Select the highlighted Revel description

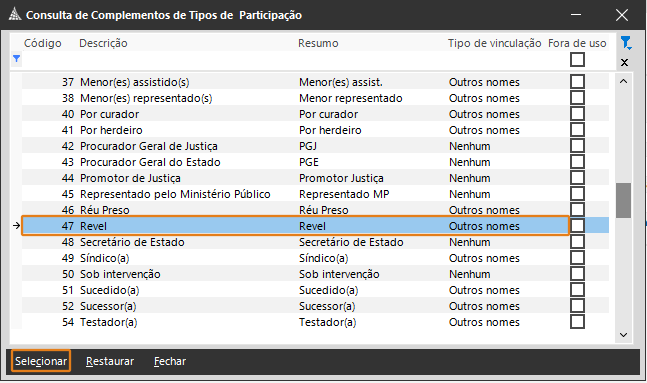93,226
